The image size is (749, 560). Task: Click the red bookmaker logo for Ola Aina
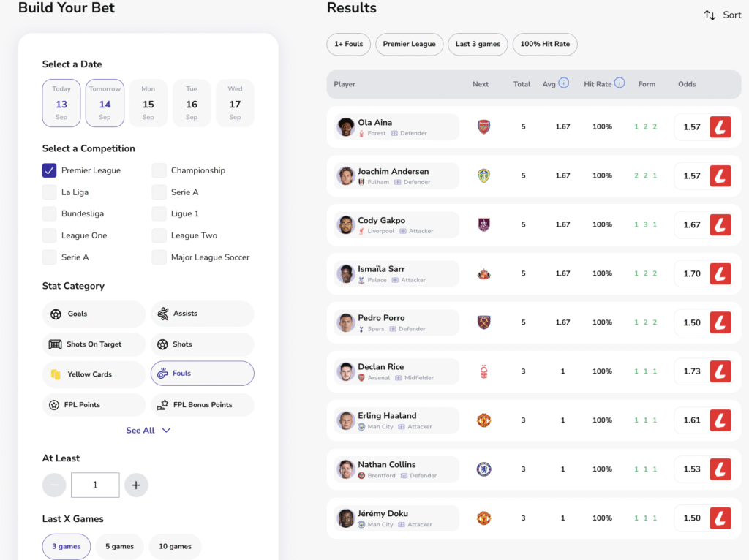click(720, 127)
